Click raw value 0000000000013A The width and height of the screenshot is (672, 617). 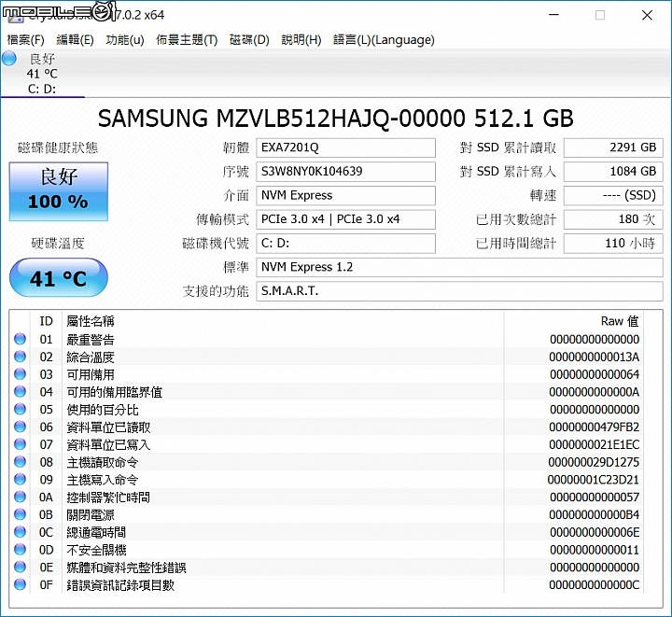[x=594, y=357]
